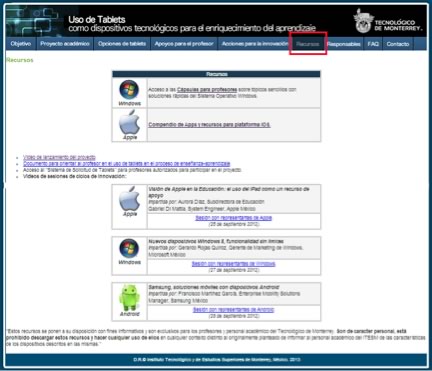
Task: Open Video de lanzamiento del proyecto link
Action: point(59,157)
